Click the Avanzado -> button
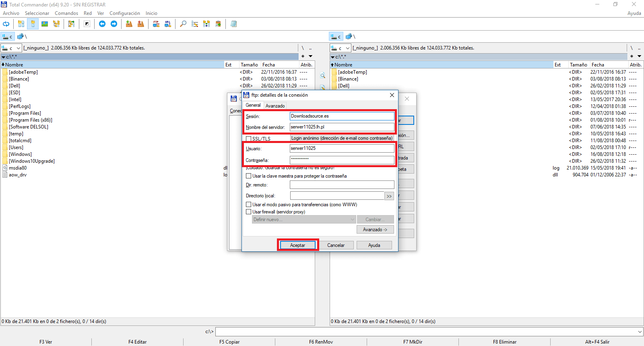Viewport: 644px width, 346px height. coord(375,230)
